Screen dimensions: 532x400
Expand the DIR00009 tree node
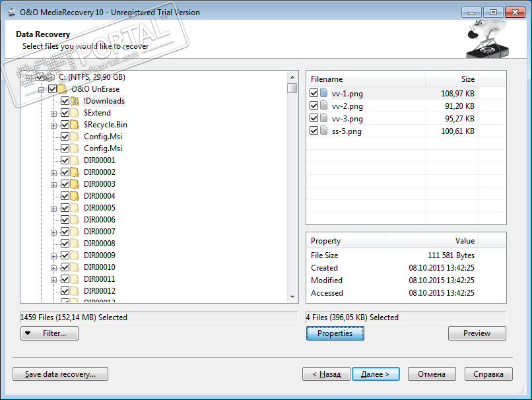[53, 256]
